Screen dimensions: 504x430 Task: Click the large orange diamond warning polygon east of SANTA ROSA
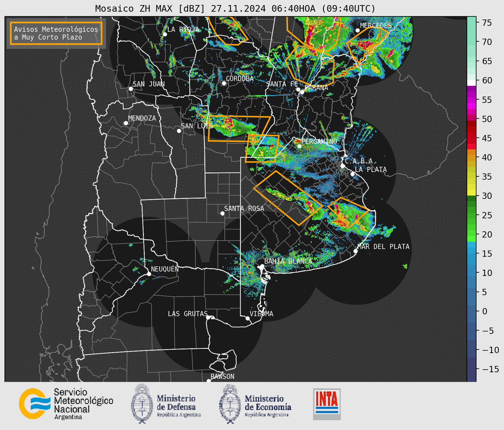288,198
